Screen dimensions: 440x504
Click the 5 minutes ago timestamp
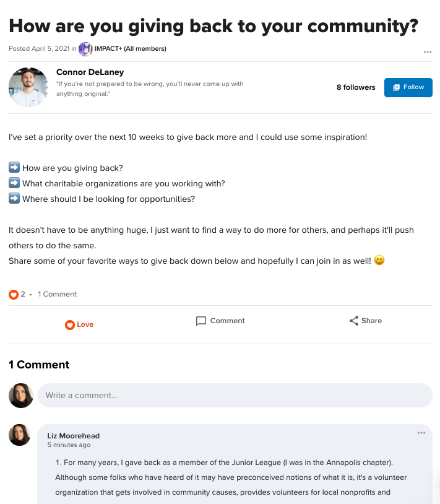click(x=69, y=445)
